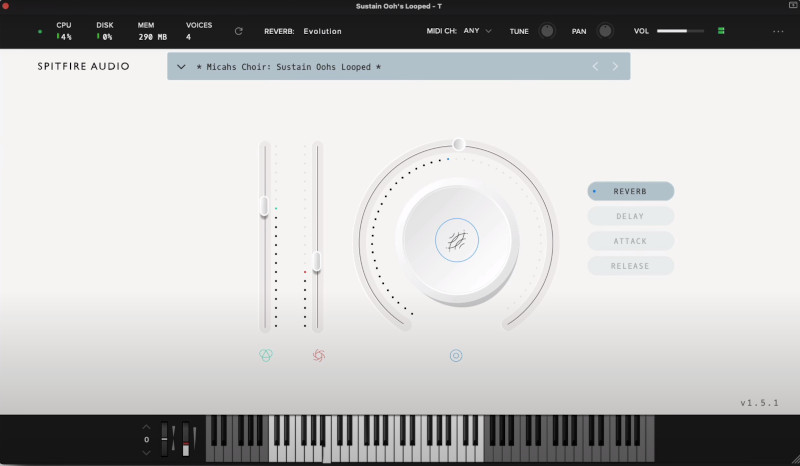Click the green level meter icon beside VOL
Viewport: 800px width, 466px height.
[x=721, y=31]
